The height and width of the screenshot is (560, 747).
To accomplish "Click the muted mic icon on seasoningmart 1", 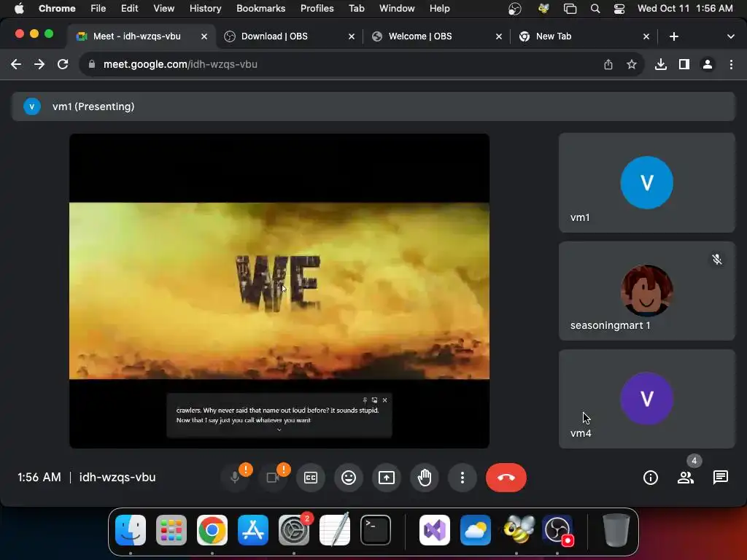I will pos(716,259).
